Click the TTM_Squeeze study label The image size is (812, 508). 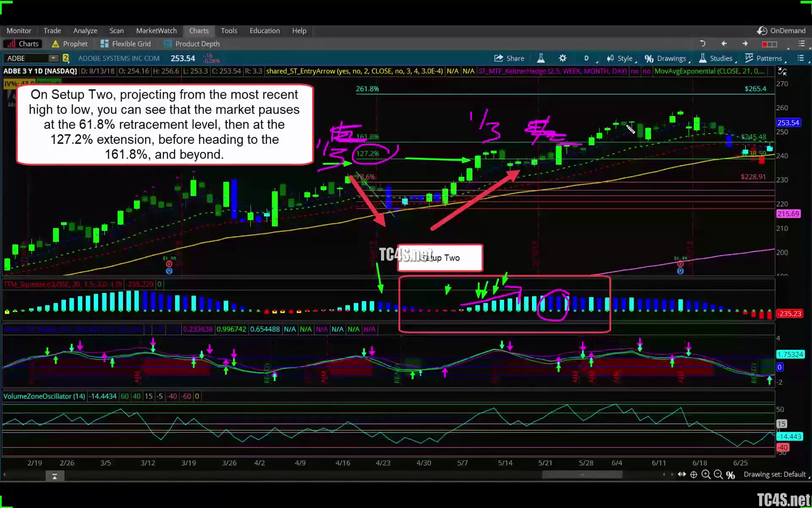pyautogui.click(x=63, y=284)
